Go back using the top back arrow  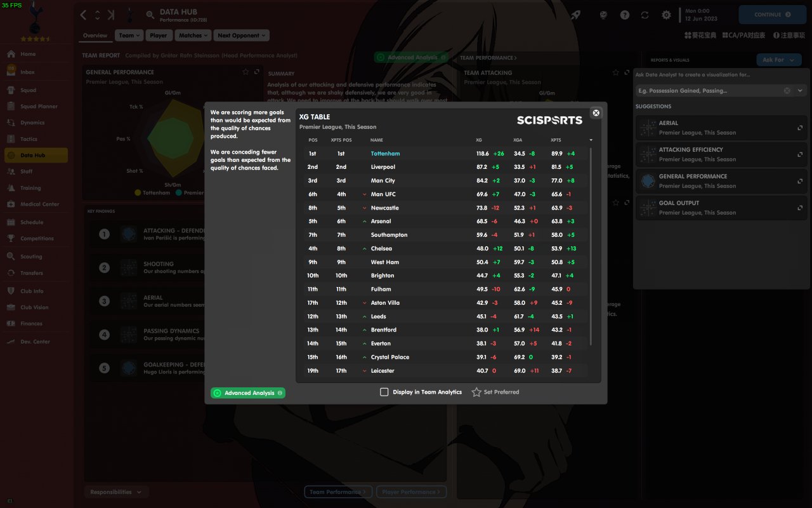point(84,15)
